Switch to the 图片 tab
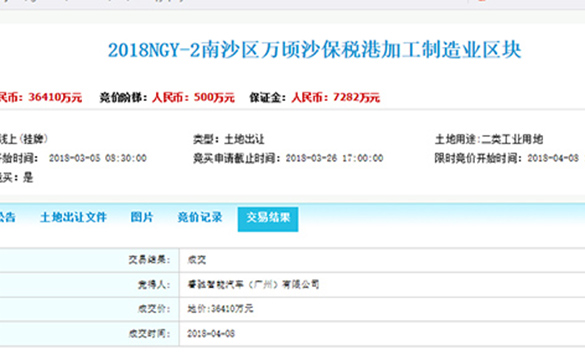Image resolution: width=585 pixels, height=360 pixels. 142,217
